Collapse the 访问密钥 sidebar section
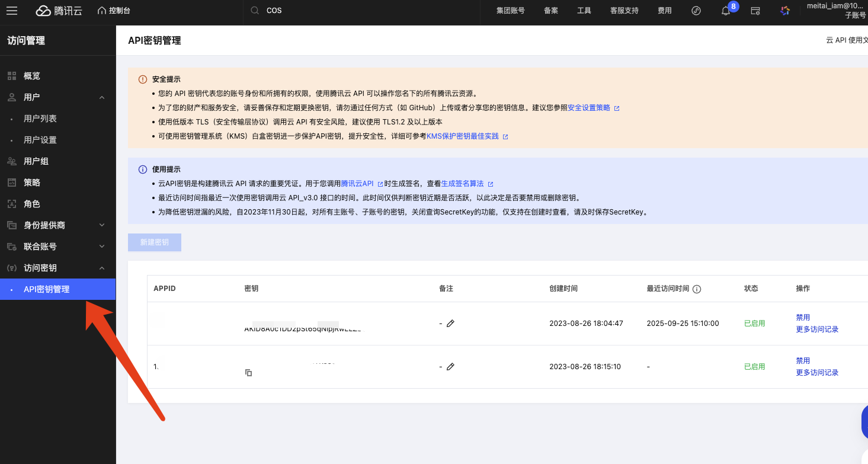 click(102, 268)
